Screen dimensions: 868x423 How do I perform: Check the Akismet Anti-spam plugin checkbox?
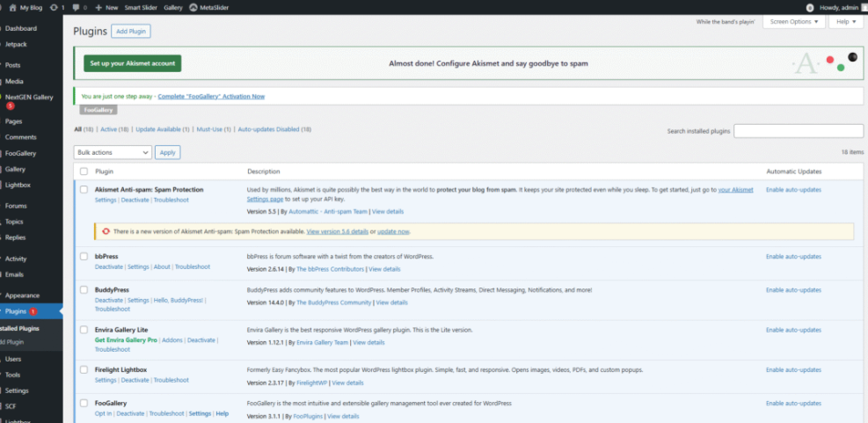[84, 189]
